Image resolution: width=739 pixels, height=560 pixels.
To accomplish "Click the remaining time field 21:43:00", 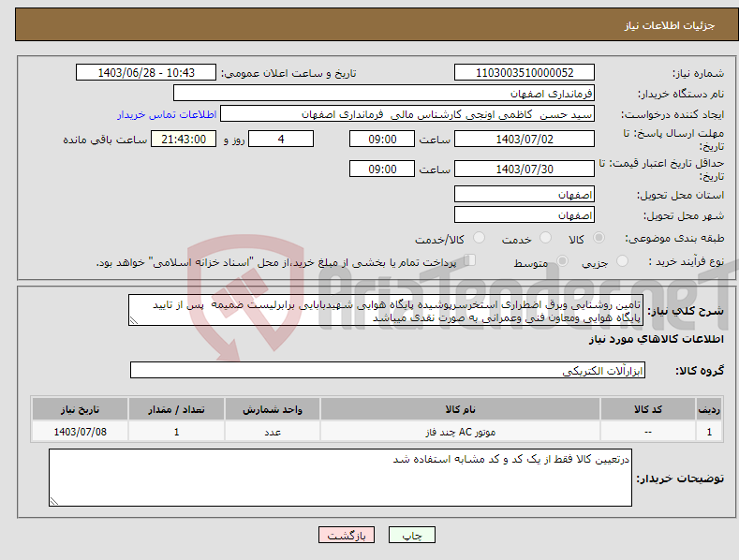I will pos(184,139).
